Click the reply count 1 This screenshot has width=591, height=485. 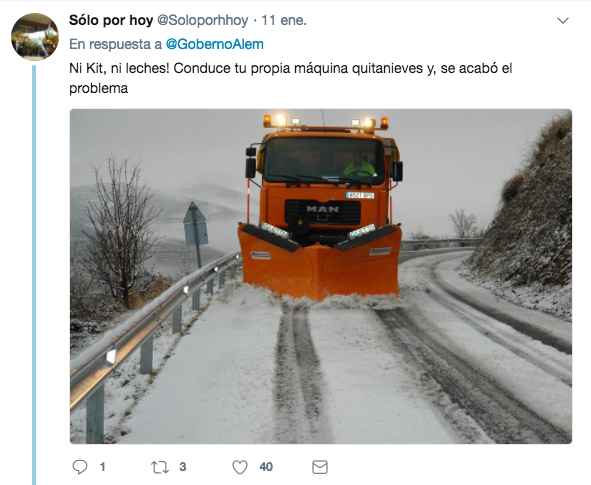[x=103, y=467]
